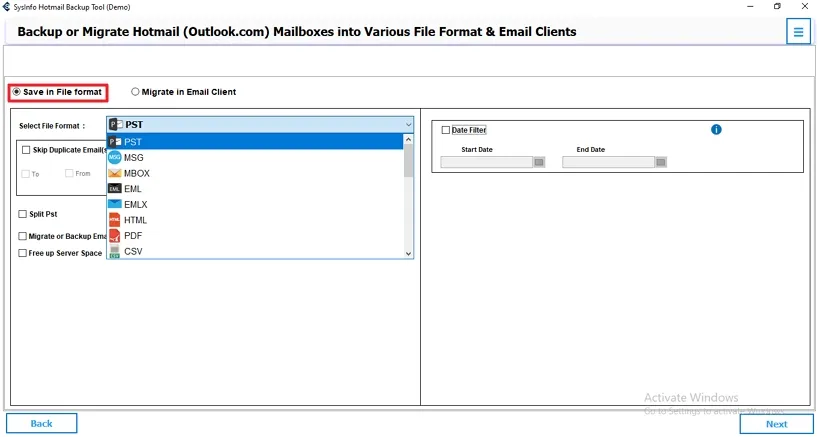Enable Free up Server Space checkbox
The width and height of the screenshot is (820, 437).
click(x=22, y=253)
